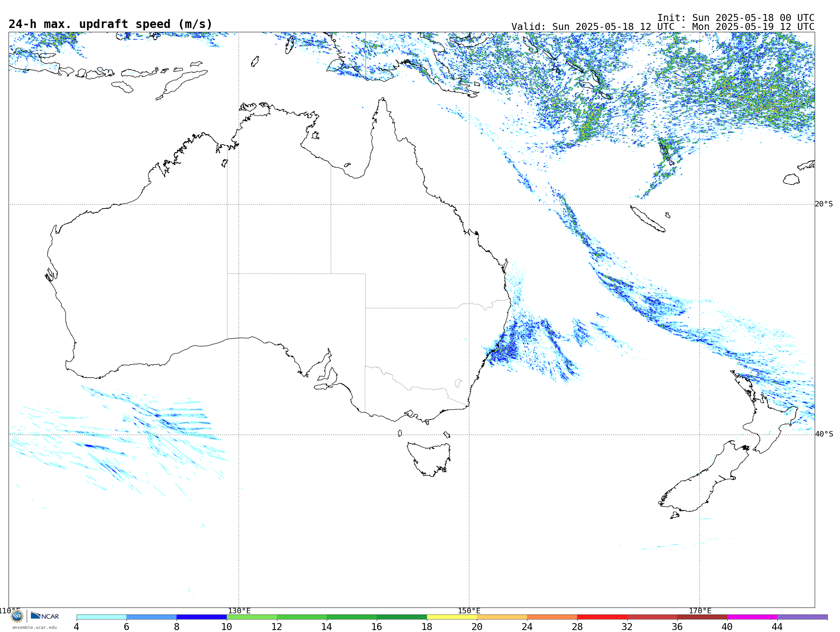Select the light cyan 4–6 m/s swatch
Image resolution: width=840 pixels, height=632 pixels.
[x=101, y=617]
